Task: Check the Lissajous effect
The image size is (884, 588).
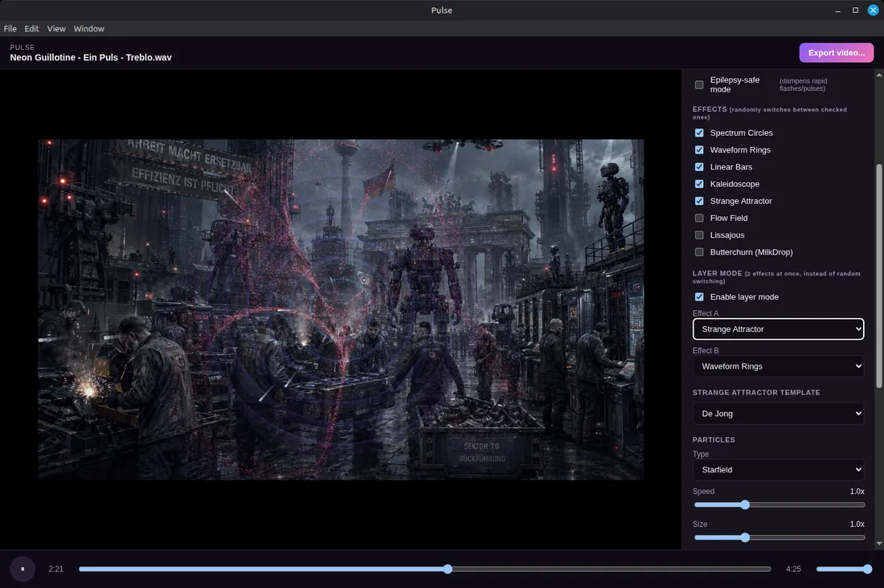Action: (699, 235)
